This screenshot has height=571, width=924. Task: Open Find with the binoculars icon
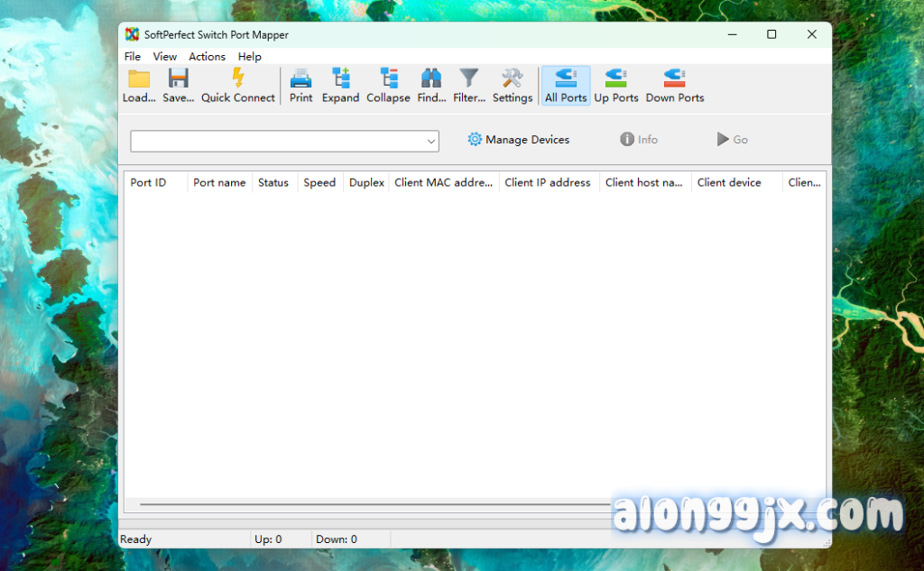point(431,79)
